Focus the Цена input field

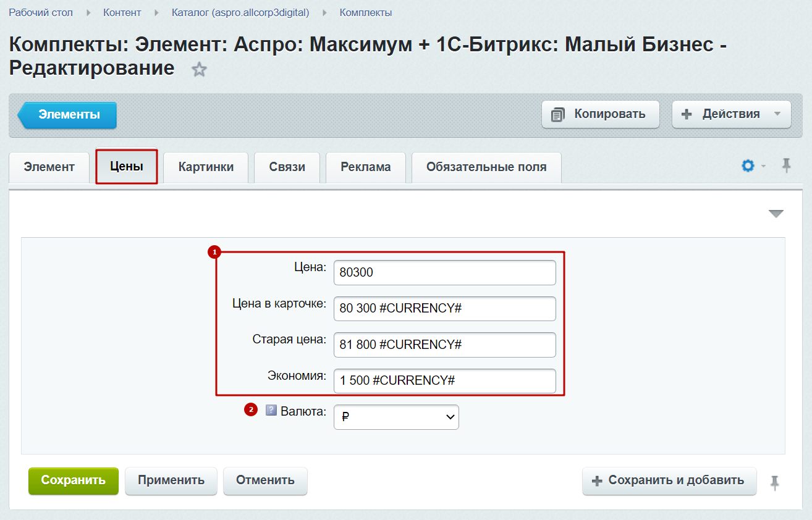(445, 272)
